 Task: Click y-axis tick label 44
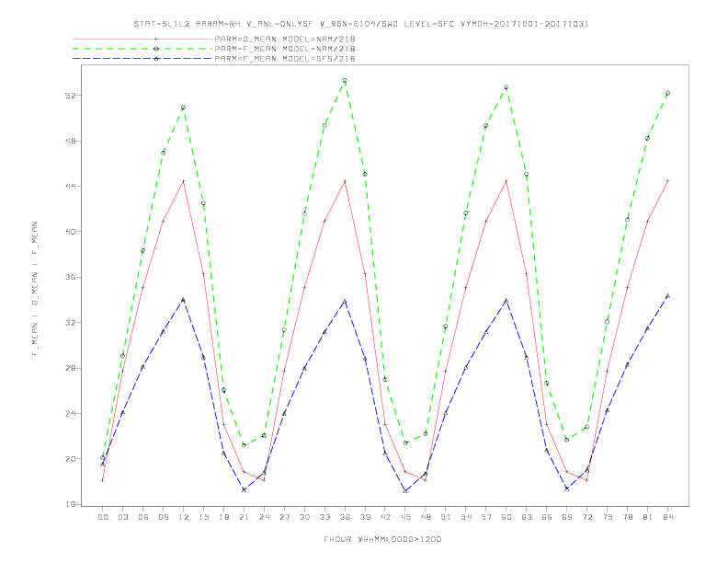72,186
